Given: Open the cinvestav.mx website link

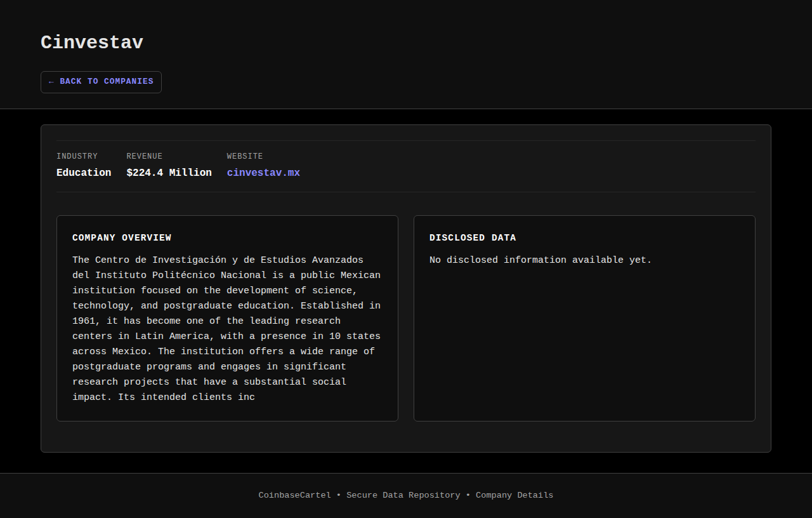Looking at the screenshot, I should click(263, 173).
